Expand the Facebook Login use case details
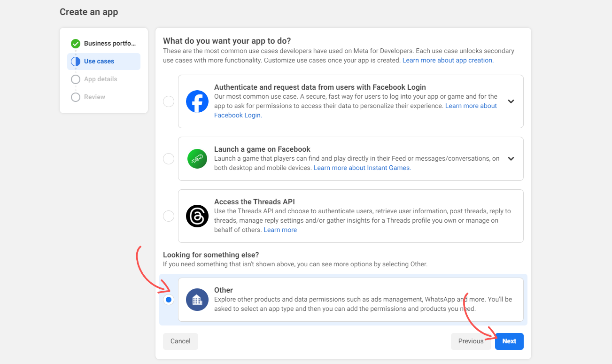This screenshot has width=612, height=364. [x=511, y=101]
